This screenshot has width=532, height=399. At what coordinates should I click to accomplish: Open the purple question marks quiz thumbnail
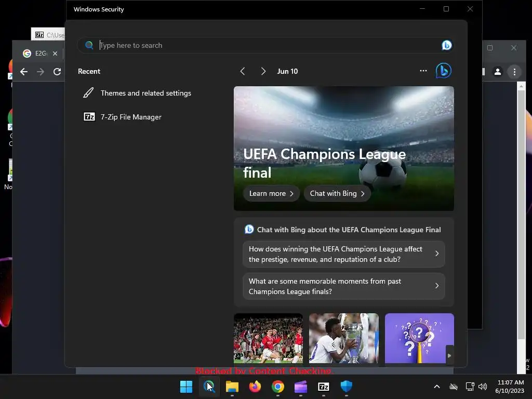click(x=419, y=338)
